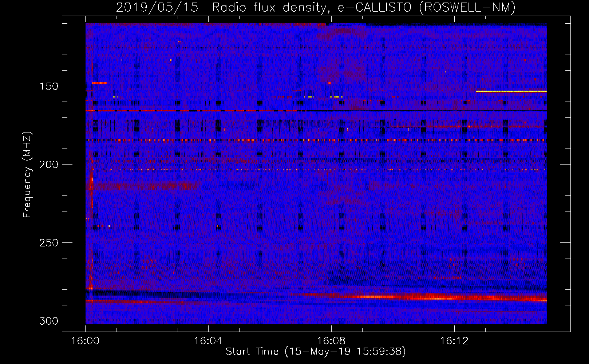Click the 'Frequency (MHZ)' axis label

(x=27, y=175)
